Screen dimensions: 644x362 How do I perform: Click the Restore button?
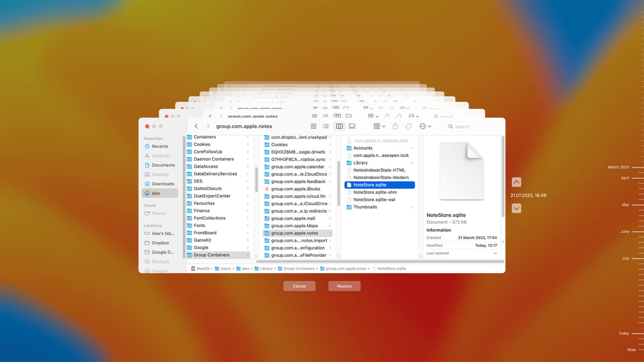point(344,286)
